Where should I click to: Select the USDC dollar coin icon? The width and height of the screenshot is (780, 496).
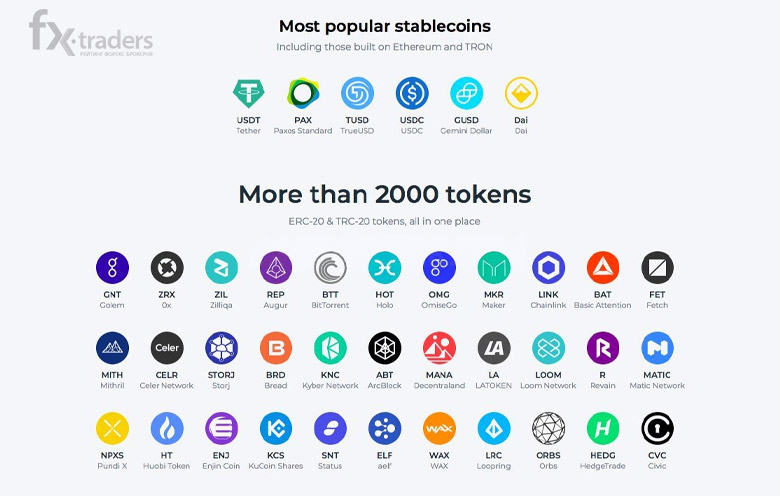tap(412, 93)
